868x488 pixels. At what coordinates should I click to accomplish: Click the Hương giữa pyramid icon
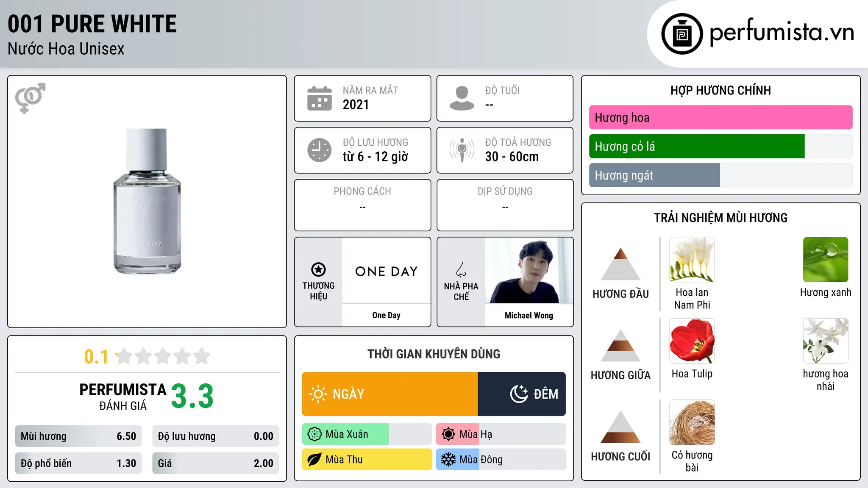(x=620, y=345)
